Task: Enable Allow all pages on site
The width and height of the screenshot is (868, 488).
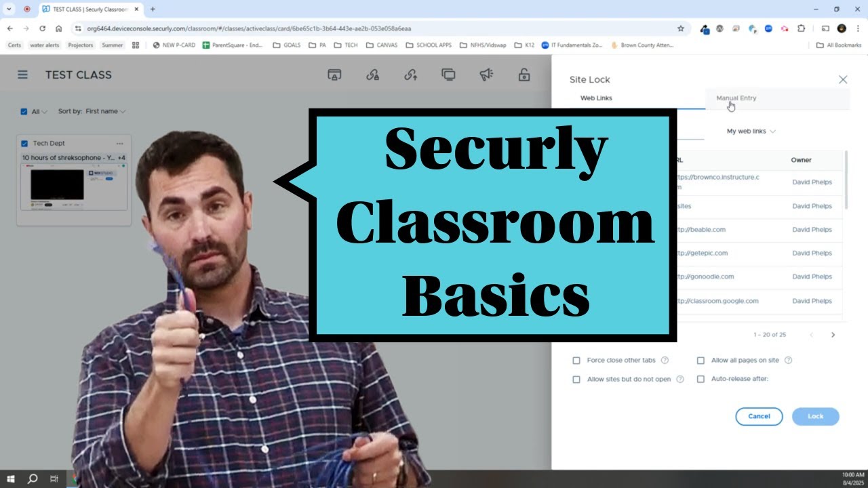Action: point(701,361)
